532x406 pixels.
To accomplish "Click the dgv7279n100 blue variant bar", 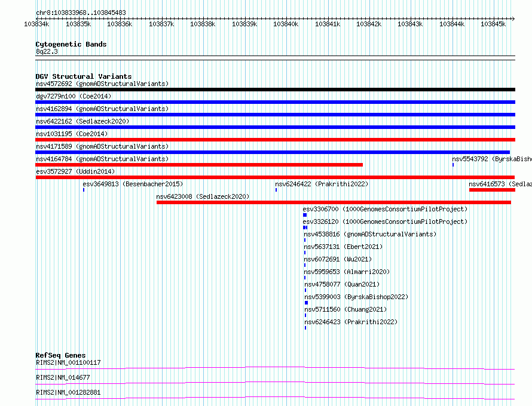I will tap(275, 102).
